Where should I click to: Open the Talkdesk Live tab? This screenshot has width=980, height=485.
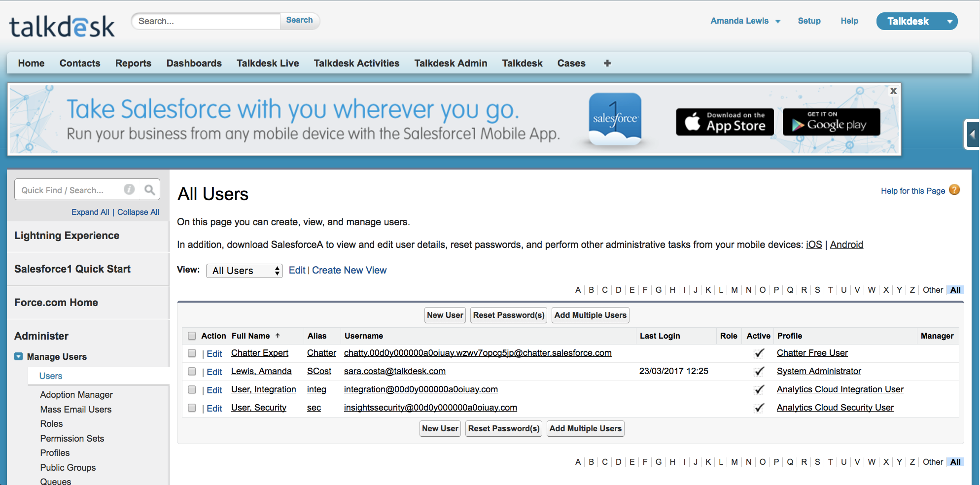(x=268, y=63)
